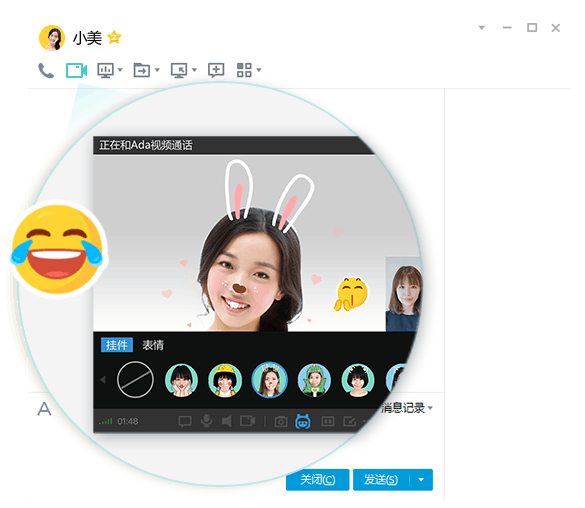Select the no-filter empty circle option
The width and height of the screenshot is (585, 508).
(135, 380)
